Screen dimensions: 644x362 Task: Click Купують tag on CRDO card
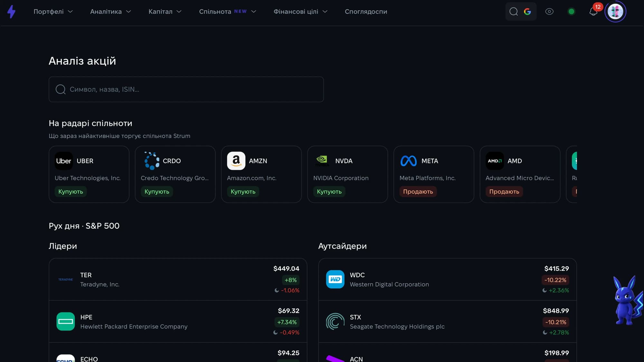click(157, 191)
